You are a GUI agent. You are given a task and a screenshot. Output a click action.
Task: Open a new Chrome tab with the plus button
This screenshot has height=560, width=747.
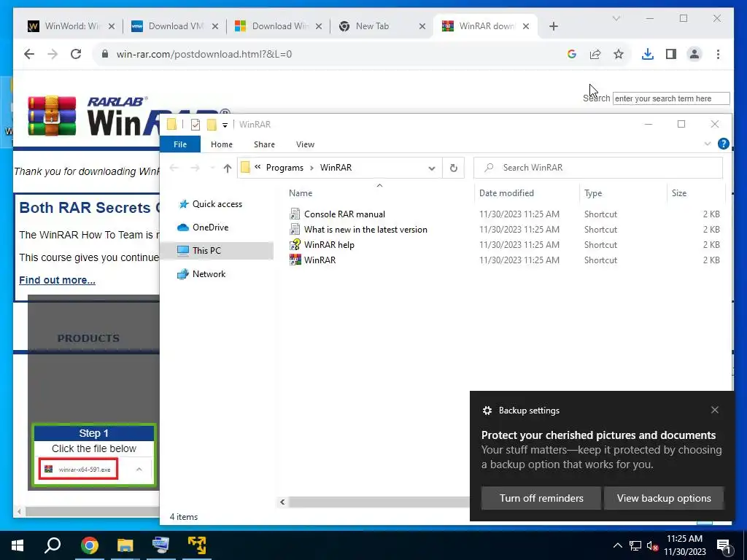point(553,26)
